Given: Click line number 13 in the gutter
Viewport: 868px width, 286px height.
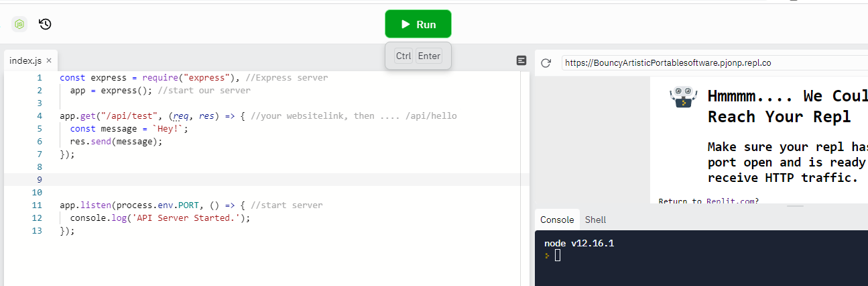Looking at the screenshot, I should tap(37, 230).
